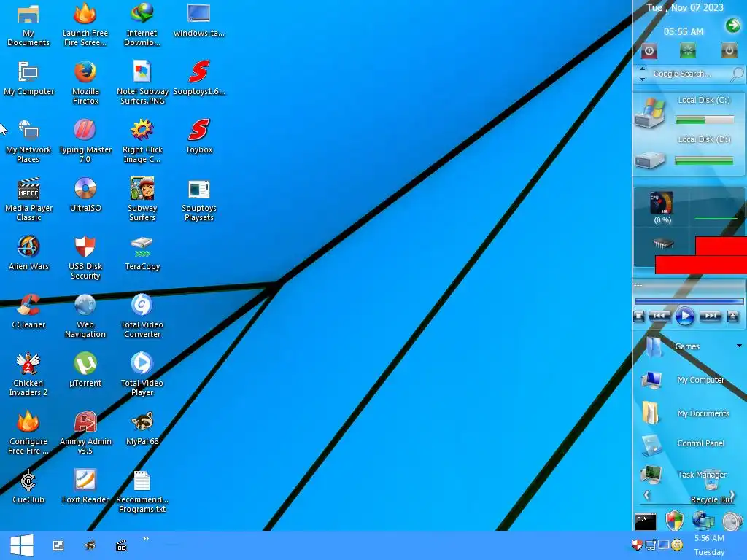This screenshot has height=560, width=747.
Task: Launch Ammyy Admin v3.5
Action: pyautogui.click(x=85, y=433)
